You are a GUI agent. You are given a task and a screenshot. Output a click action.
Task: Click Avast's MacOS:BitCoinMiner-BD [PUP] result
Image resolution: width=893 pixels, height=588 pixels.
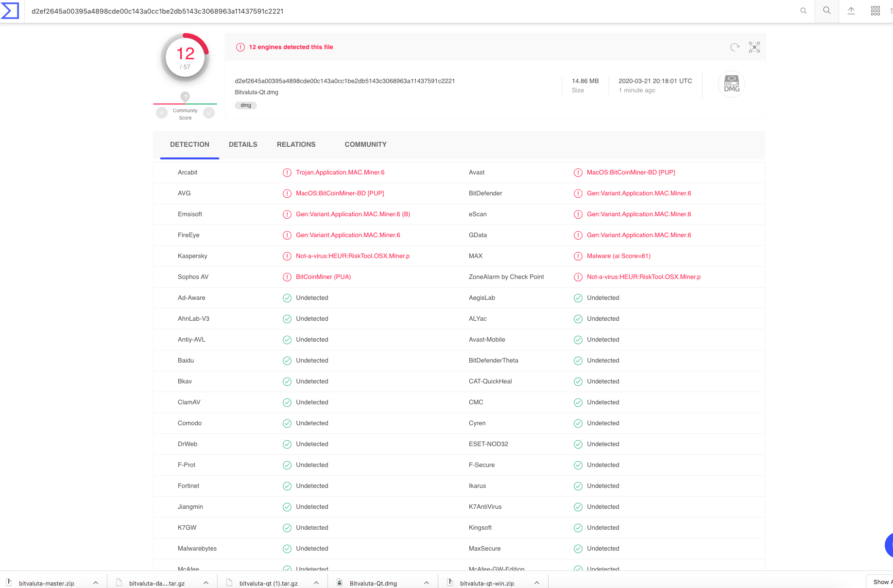[x=631, y=173]
